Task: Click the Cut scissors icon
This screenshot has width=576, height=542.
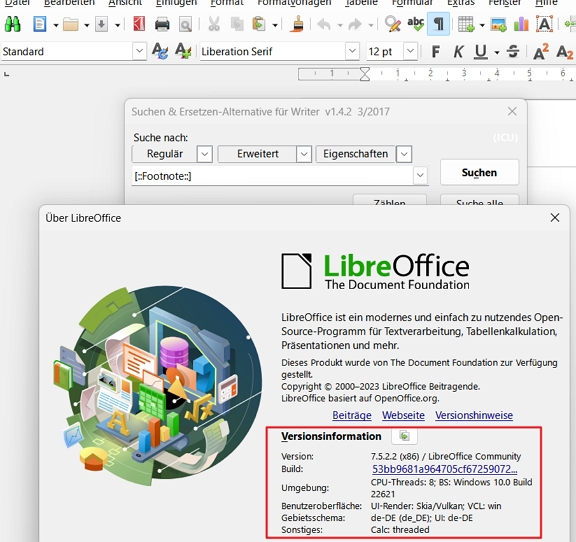Action: 214,25
